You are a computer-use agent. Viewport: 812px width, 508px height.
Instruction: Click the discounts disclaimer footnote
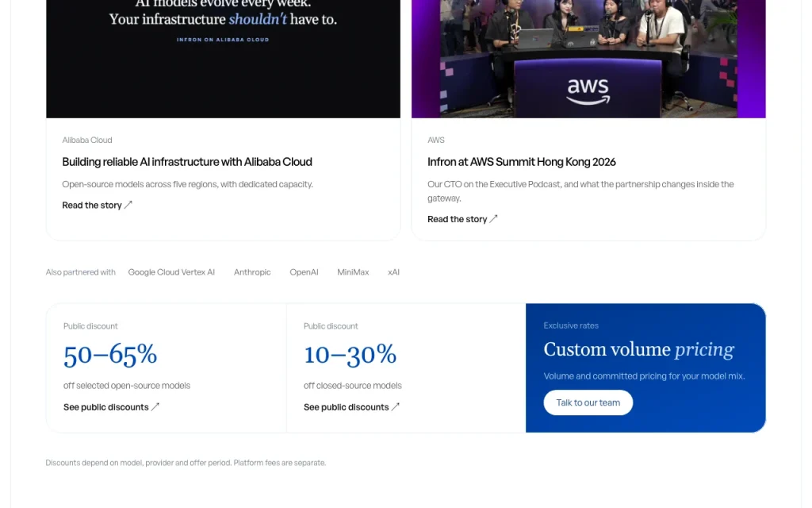186,463
